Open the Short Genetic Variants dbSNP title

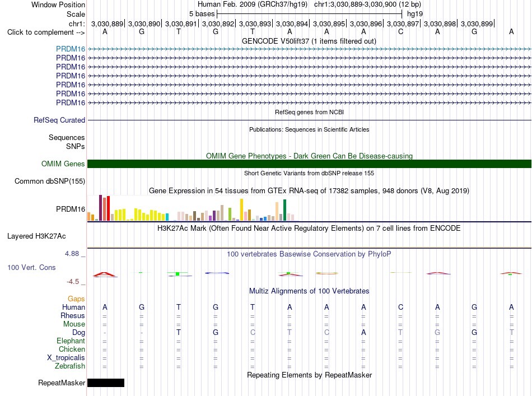(309, 173)
